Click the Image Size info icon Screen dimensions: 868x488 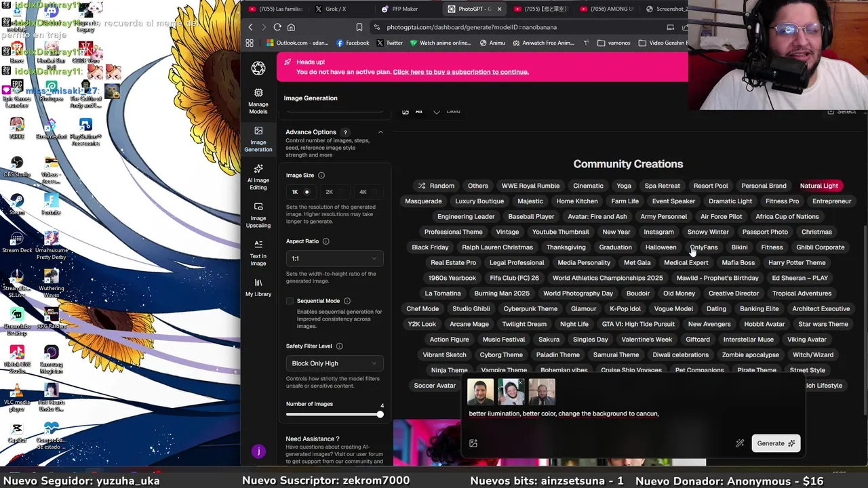coord(321,176)
